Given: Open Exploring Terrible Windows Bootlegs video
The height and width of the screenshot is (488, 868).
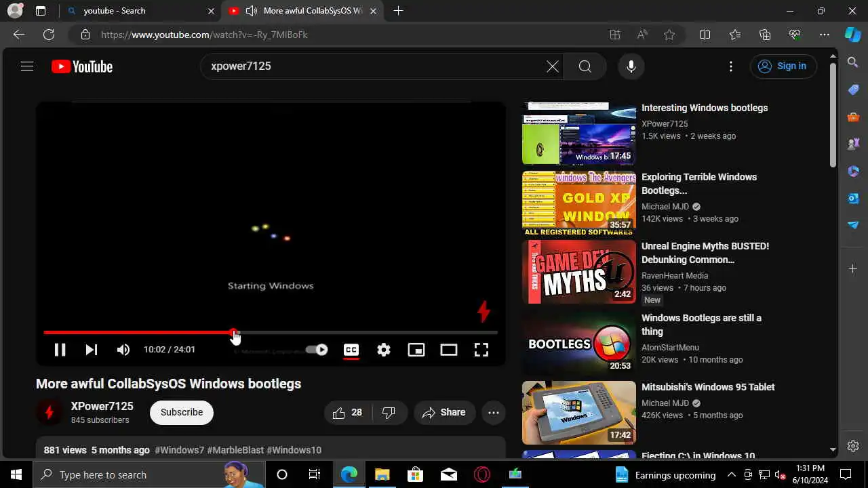Looking at the screenshot, I should pyautogui.click(x=699, y=184).
